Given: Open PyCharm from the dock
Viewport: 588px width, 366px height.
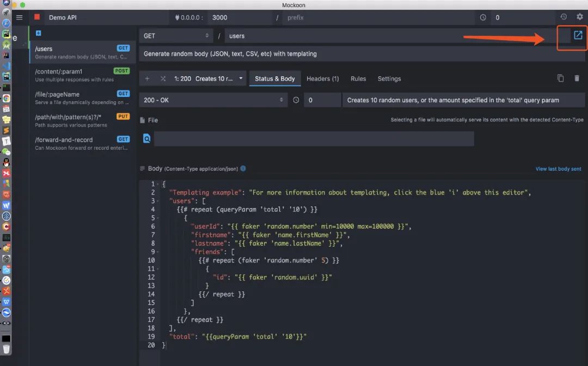Looking at the screenshot, I should [6, 34].
